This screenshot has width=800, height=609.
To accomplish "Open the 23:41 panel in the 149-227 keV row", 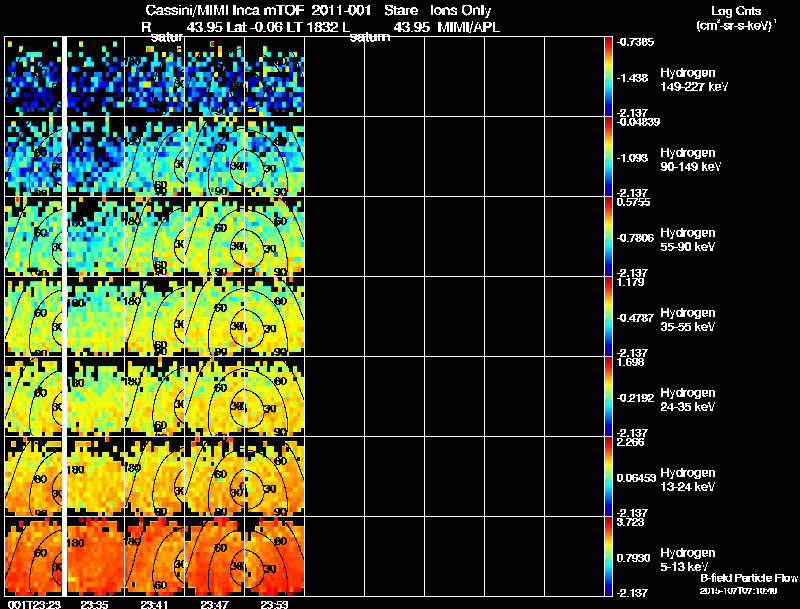I will point(155,77).
